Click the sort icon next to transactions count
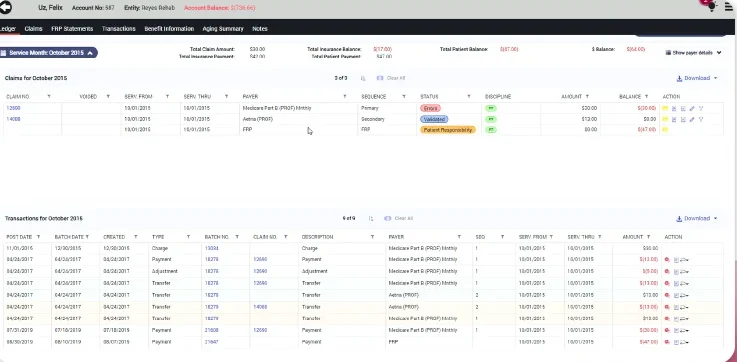The width and height of the screenshot is (737, 362). pyautogui.click(x=371, y=219)
